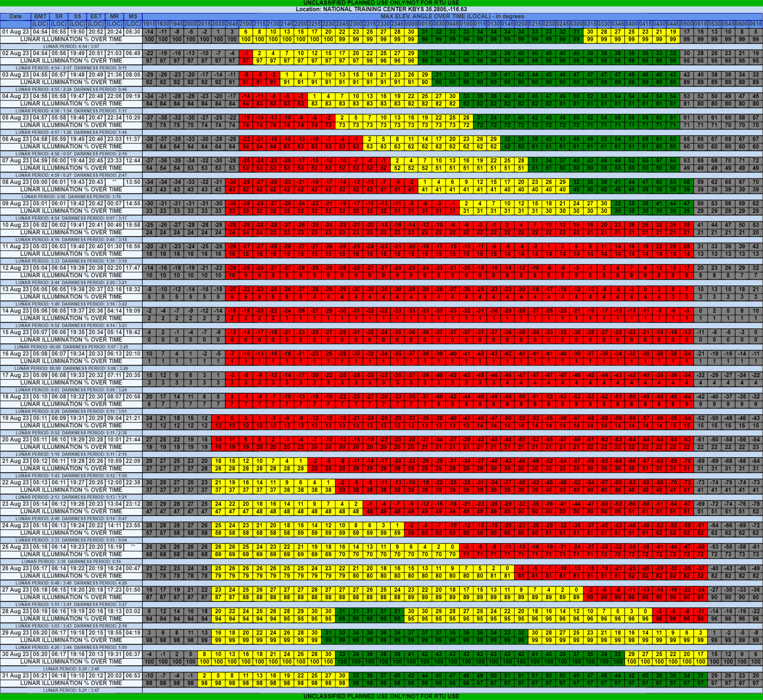The image size is (763, 700).
Task: Select the 0615 time column header
Action: 755,24
